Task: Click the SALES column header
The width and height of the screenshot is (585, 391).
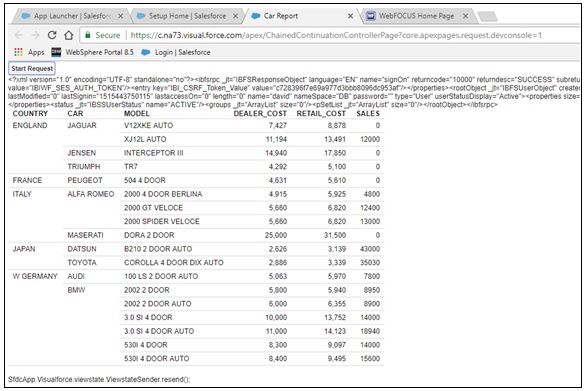Action: pyautogui.click(x=368, y=113)
